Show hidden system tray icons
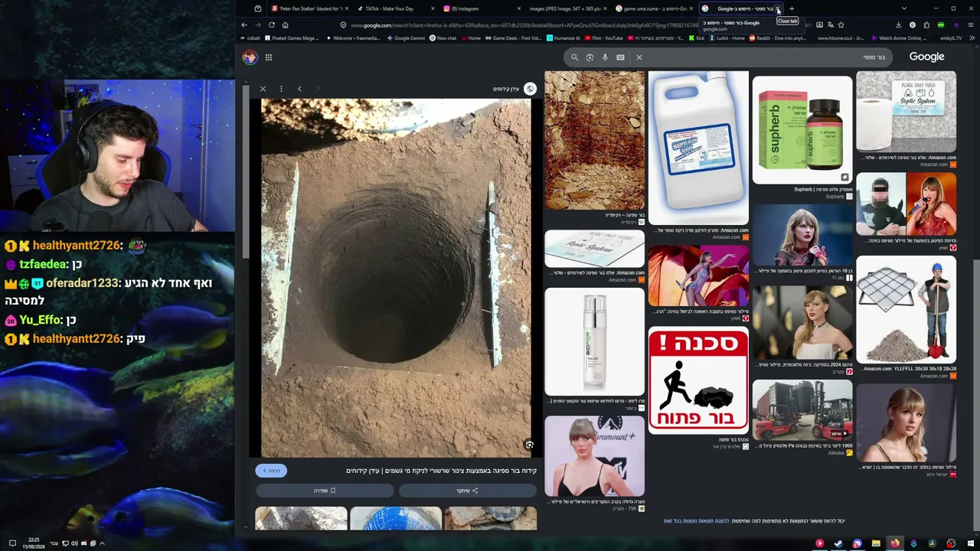 point(102,543)
